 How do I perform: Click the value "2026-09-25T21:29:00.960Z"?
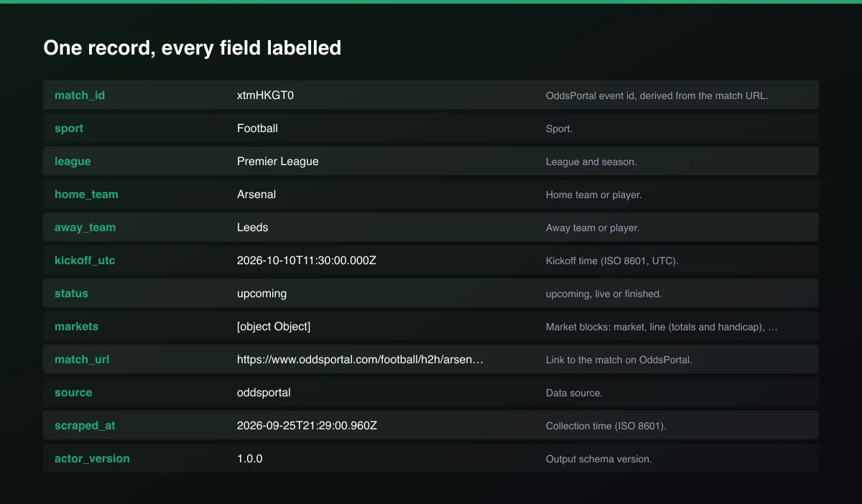307,426
